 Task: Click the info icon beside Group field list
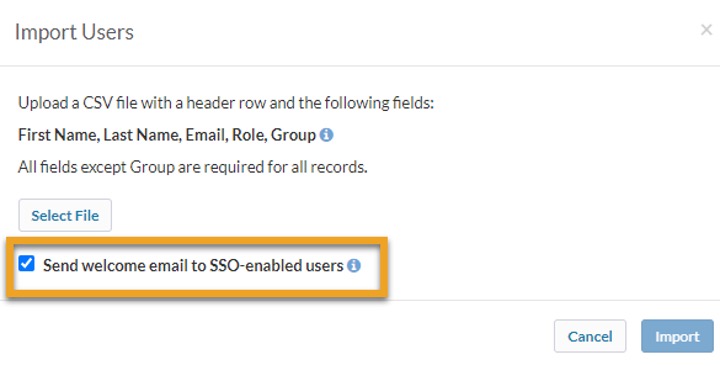point(326,135)
